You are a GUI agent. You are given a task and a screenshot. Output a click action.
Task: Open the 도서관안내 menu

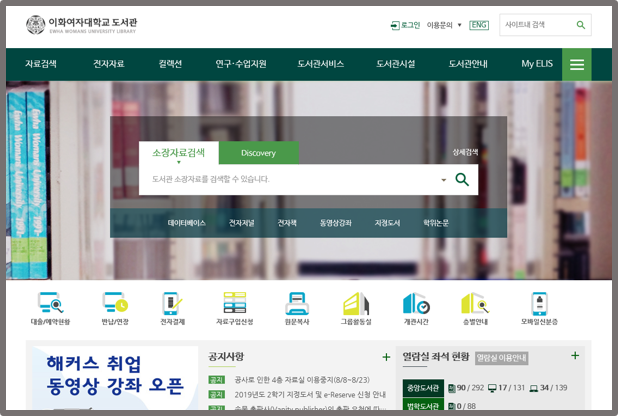click(468, 64)
